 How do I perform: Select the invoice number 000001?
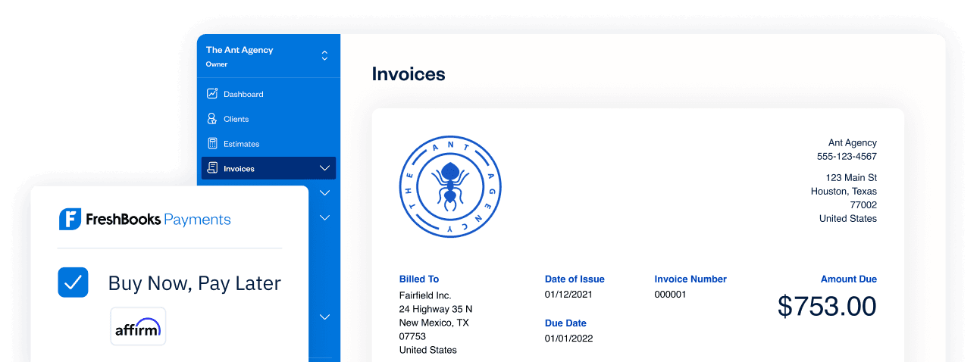point(670,294)
